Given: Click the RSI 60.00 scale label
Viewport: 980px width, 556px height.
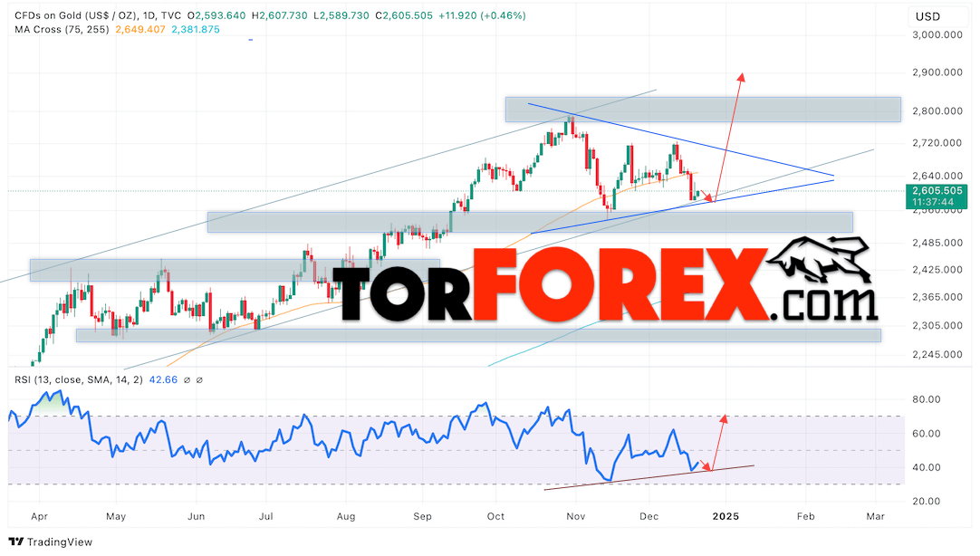Looking at the screenshot, I should tap(927, 434).
